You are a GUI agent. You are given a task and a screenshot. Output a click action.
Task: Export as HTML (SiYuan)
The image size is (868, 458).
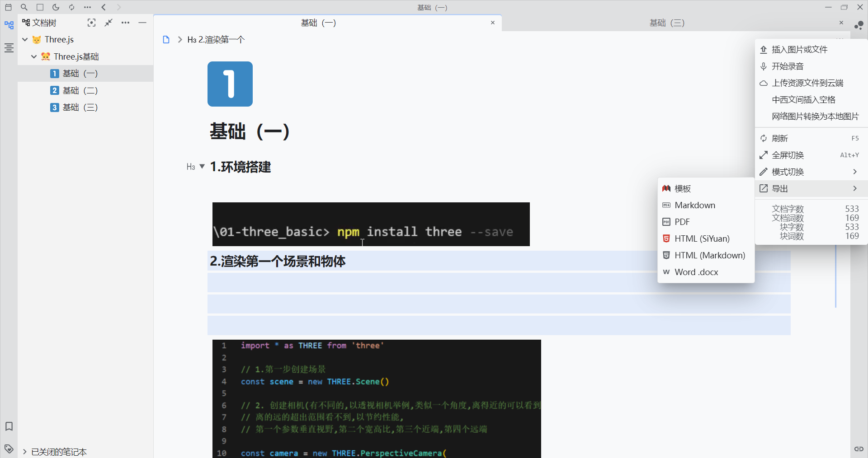[706, 238]
